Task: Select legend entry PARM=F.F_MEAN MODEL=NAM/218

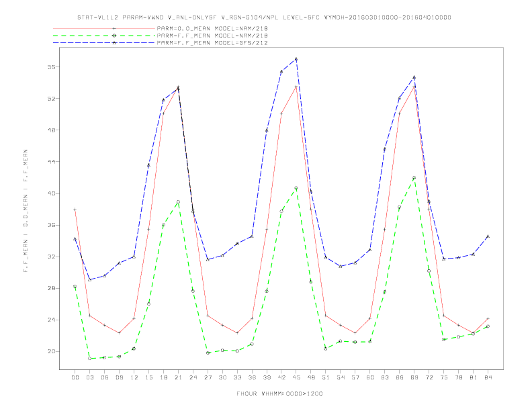Action: (212, 36)
